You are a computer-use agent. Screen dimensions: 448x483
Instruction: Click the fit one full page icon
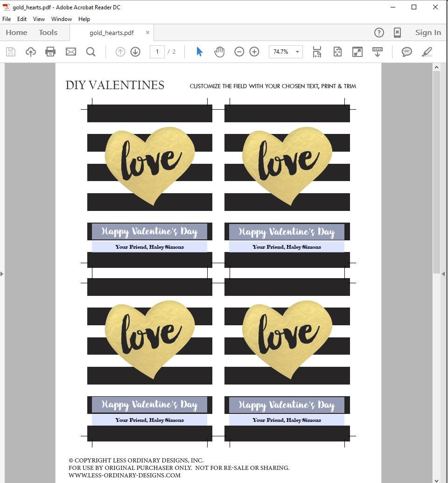click(337, 52)
